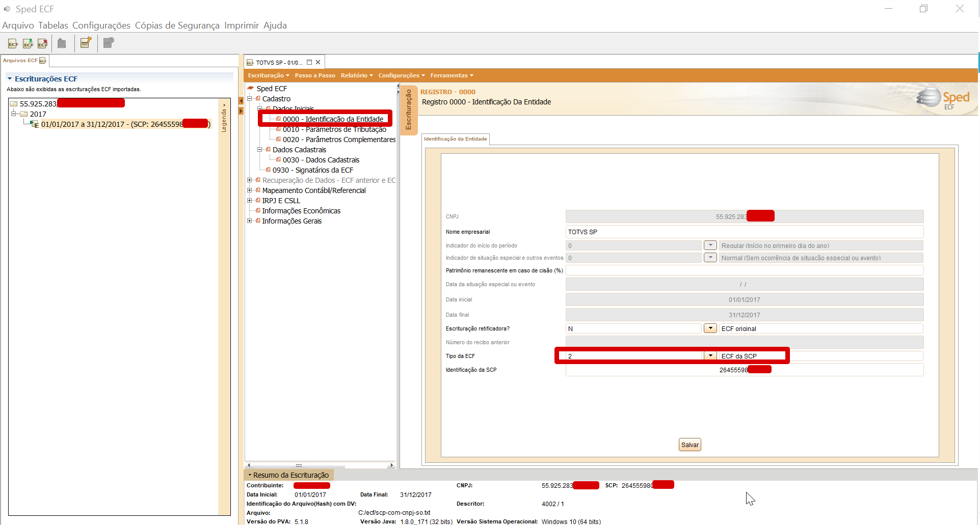Image resolution: width=980 pixels, height=525 pixels.
Task: Select the Identificação da Entidade tab
Action: click(x=456, y=139)
